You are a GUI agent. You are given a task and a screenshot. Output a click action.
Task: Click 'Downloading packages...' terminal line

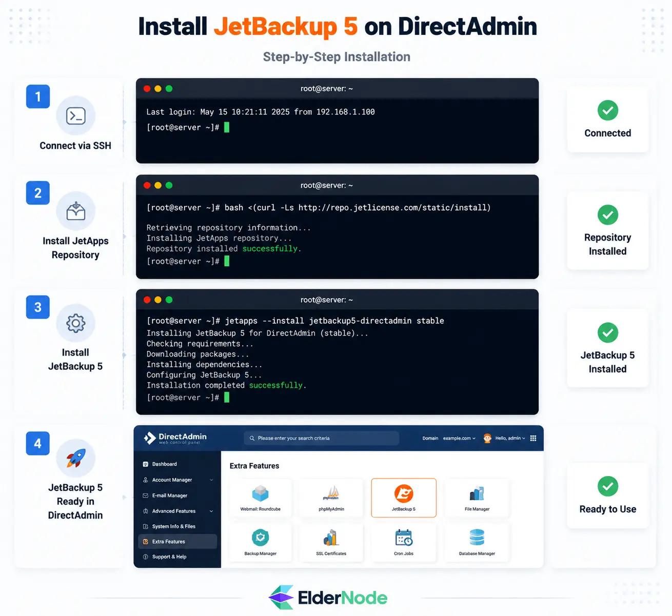[x=197, y=354]
